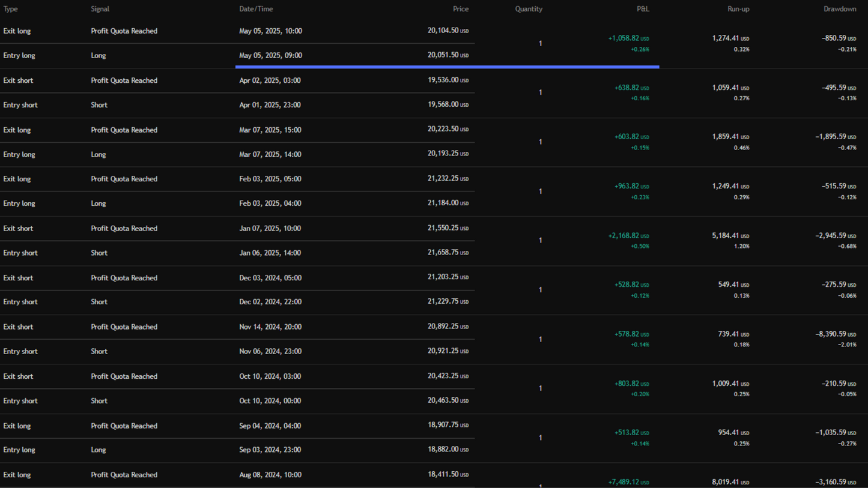Click the −8,390.59 USD drawdown value
This screenshot has width=868, height=488.
point(836,334)
